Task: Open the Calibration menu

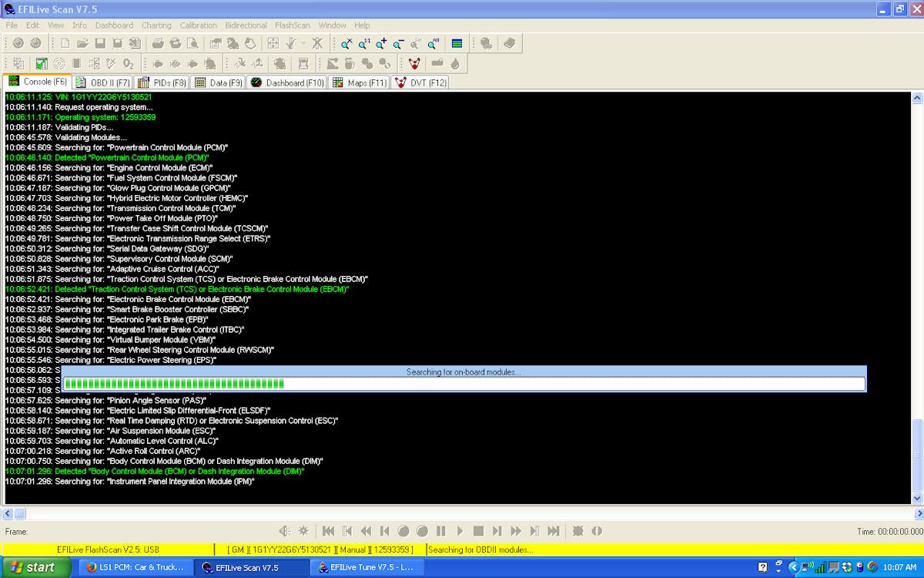Action: (198, 25)
